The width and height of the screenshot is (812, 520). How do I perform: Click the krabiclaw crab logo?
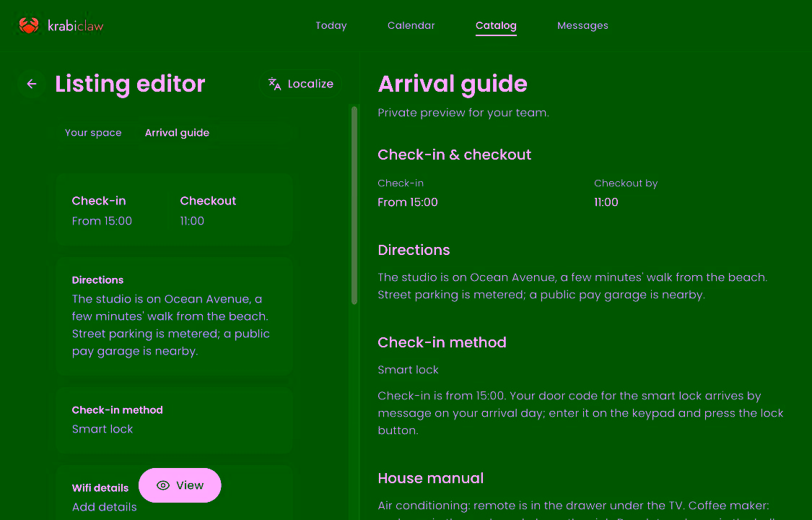tap(28, 25)
